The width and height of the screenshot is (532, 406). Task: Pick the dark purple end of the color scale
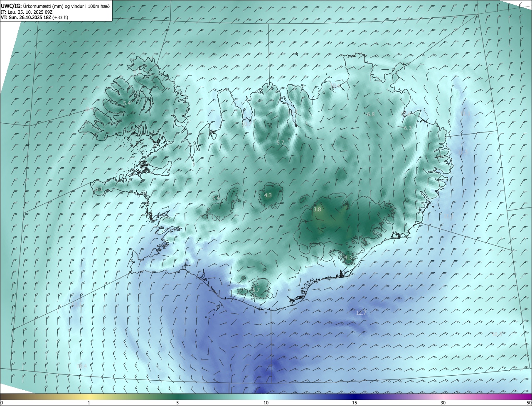point(524,396)
